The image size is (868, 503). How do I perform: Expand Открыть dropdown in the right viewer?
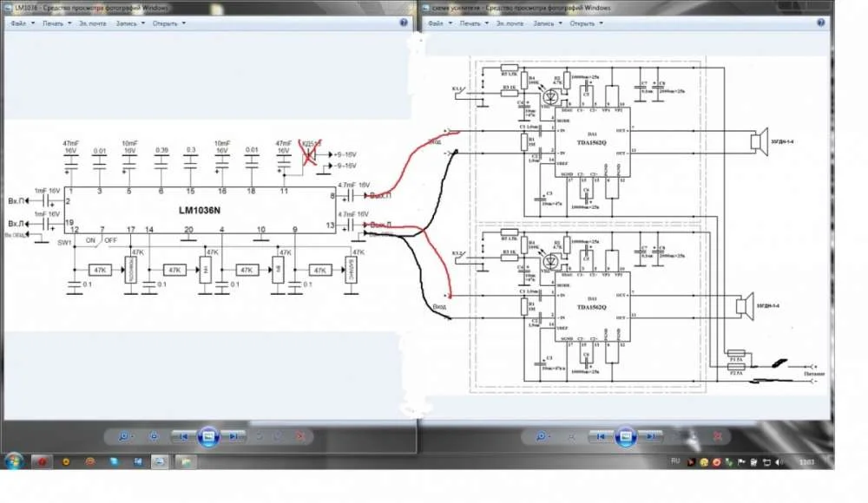tap(586, 23)
